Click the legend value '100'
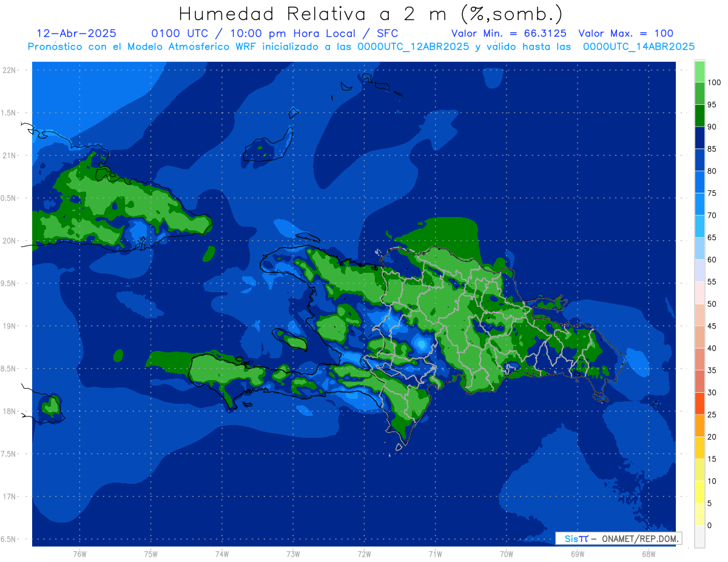Screen dimensions: 728x562 (714, 82)
